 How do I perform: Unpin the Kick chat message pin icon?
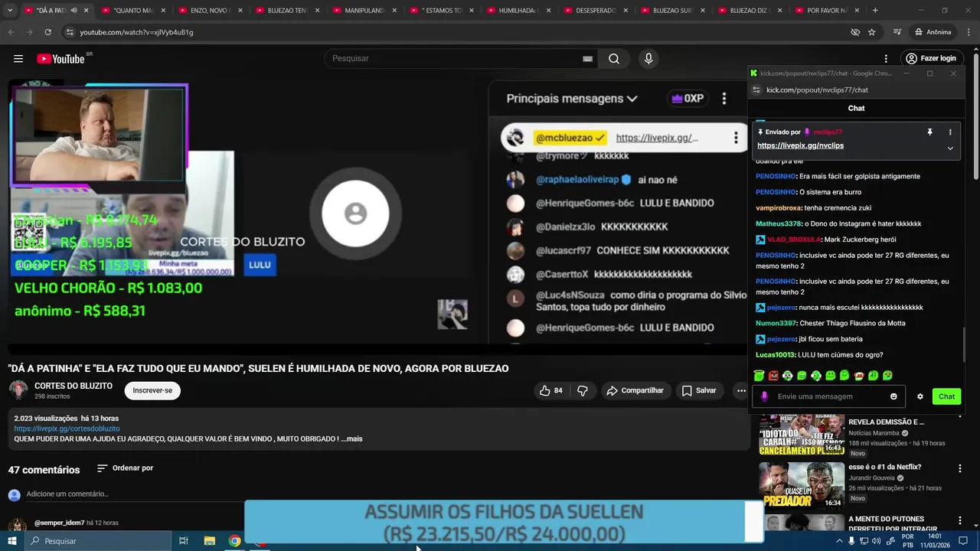coord(929,132)
